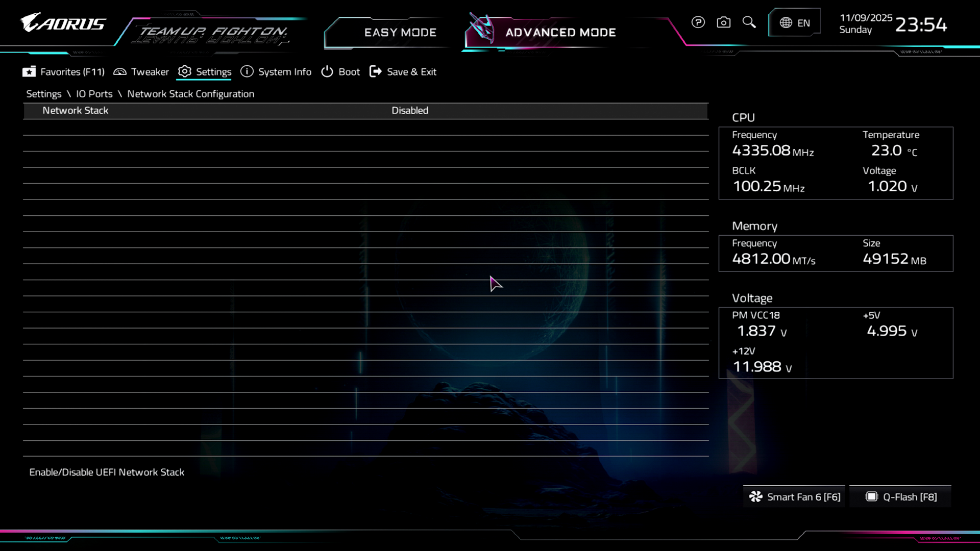Open the EN language selector

803,23
